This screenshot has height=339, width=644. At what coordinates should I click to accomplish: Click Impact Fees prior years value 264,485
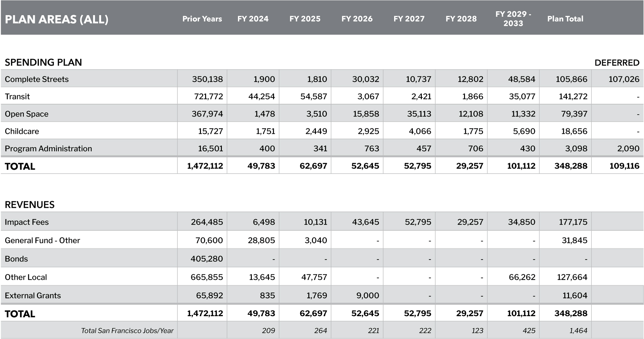[207, 222]
